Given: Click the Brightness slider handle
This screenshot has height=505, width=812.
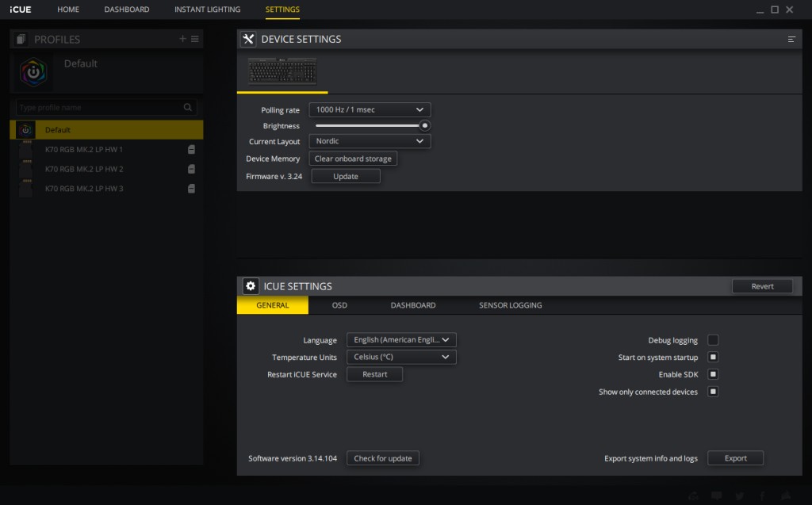Looking at the screenshot, I should tap(425, 125).
